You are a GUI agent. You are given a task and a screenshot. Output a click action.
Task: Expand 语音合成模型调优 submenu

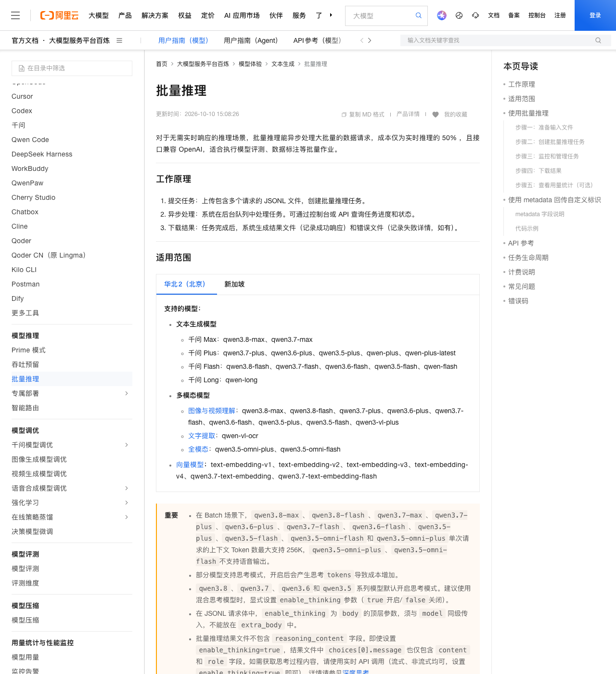coord(127,488)
